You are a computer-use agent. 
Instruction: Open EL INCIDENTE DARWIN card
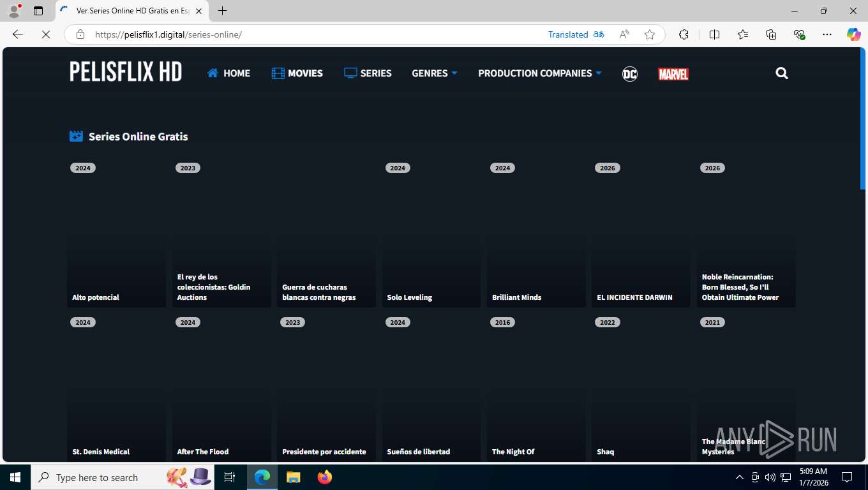coord(641,233)
